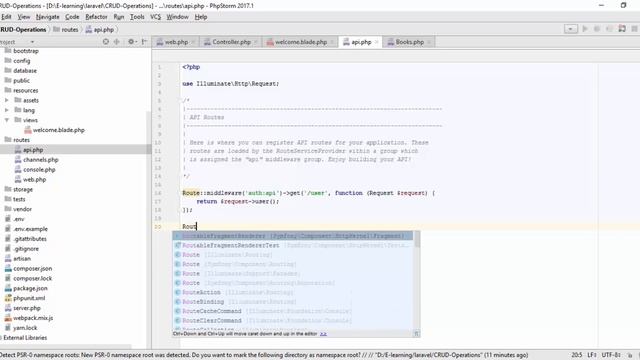This screenshot has width=640, height=360.
Task: Click completion popup pi options icon
Action: (x=416, y=334)
